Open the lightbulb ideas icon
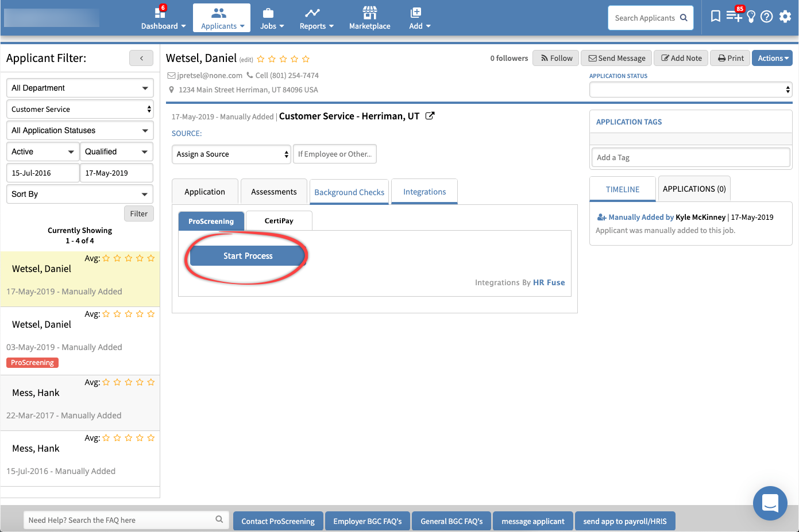This screenshot has width=799, height=532. coord(751,17)
